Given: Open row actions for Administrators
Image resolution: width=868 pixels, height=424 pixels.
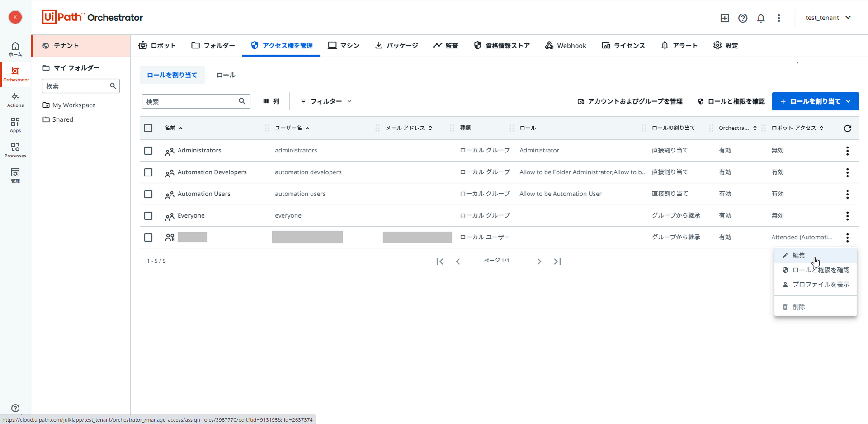Looking at the screenshot, I should 848,151.
